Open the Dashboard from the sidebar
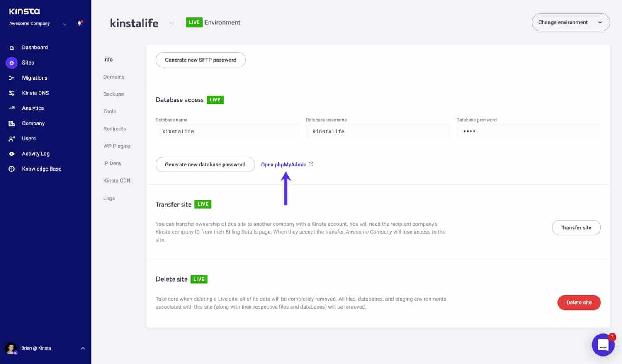This screenshot has height=364, width=622. [11, 47]
